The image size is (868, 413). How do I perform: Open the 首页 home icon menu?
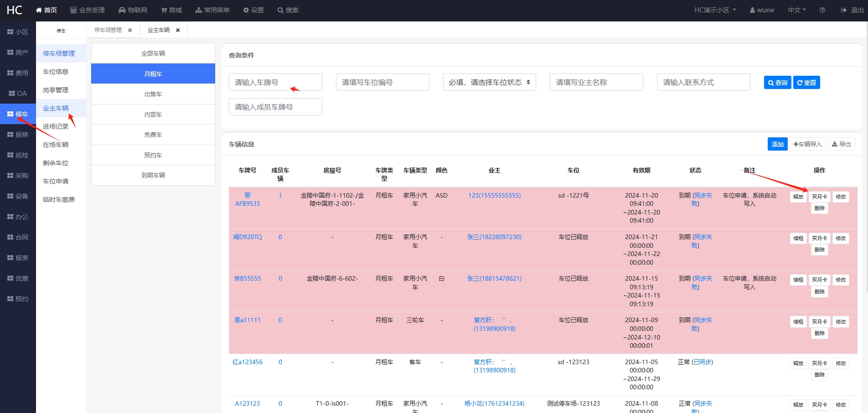[46, 10]
